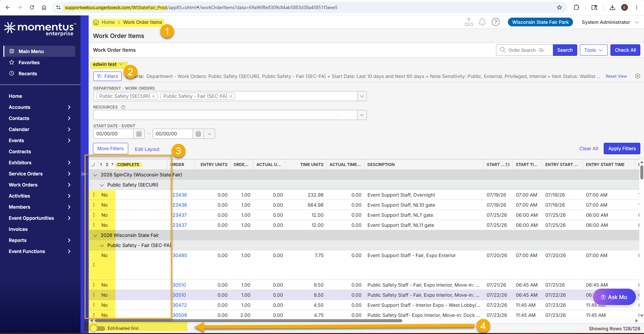Click the grid vertical scrollbar

tap(642, 172)
